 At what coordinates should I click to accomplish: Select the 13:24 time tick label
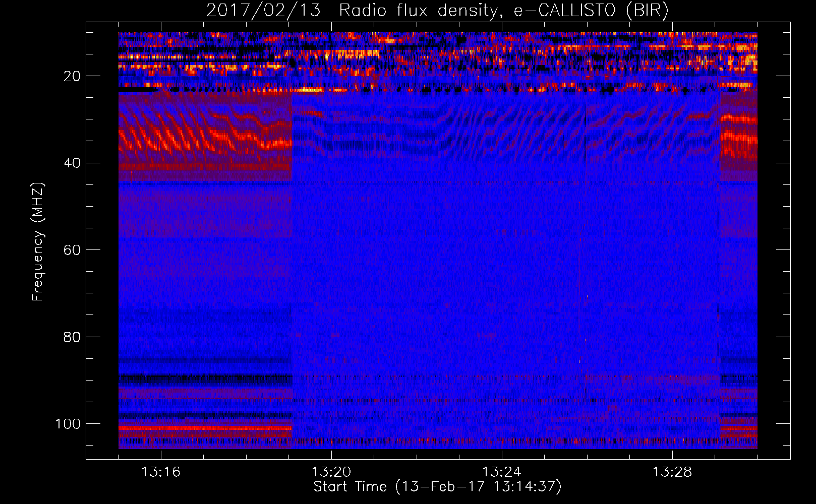(502, 472)
